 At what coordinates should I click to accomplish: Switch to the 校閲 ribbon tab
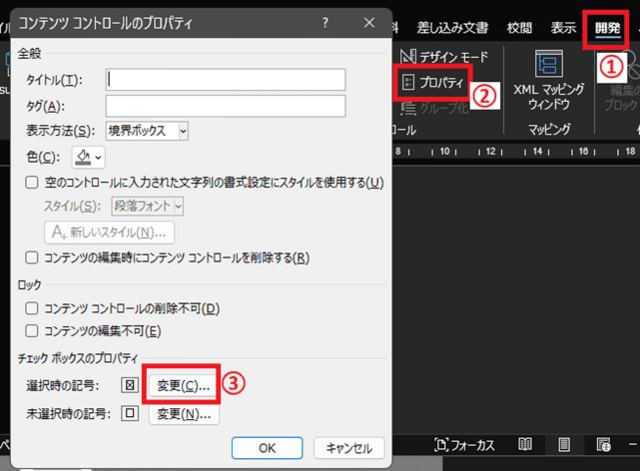point(520,28)
